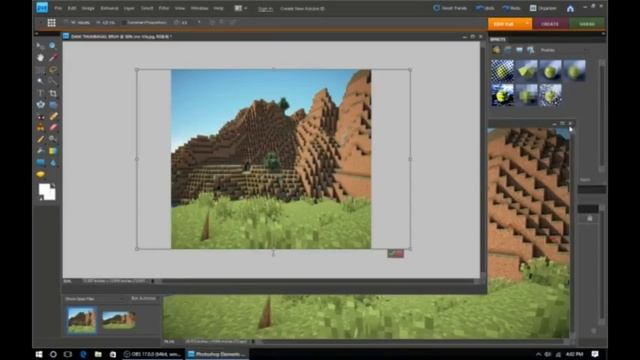Select the Rectangle shape tool
640x360 pixels.
coord(40,162)
